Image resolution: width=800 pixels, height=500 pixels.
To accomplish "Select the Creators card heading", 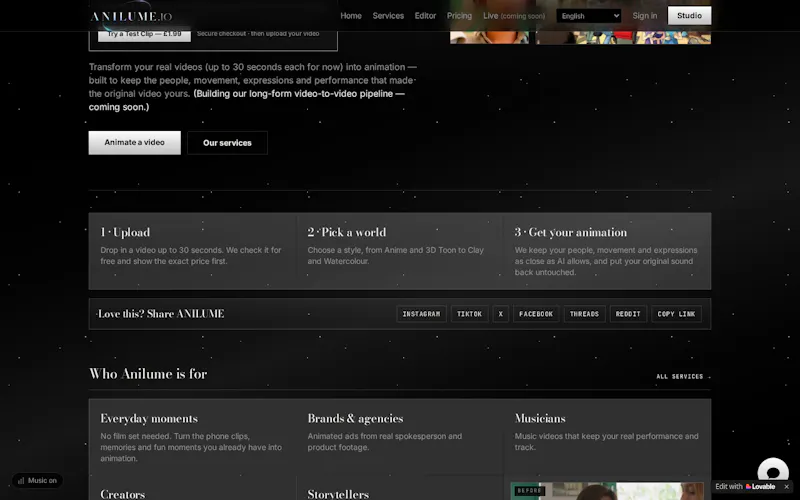I will 122,494.
